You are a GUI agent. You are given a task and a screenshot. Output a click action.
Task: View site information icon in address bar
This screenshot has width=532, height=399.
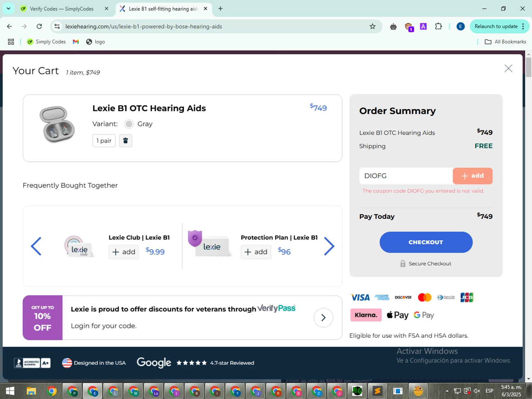pos(57,27)
